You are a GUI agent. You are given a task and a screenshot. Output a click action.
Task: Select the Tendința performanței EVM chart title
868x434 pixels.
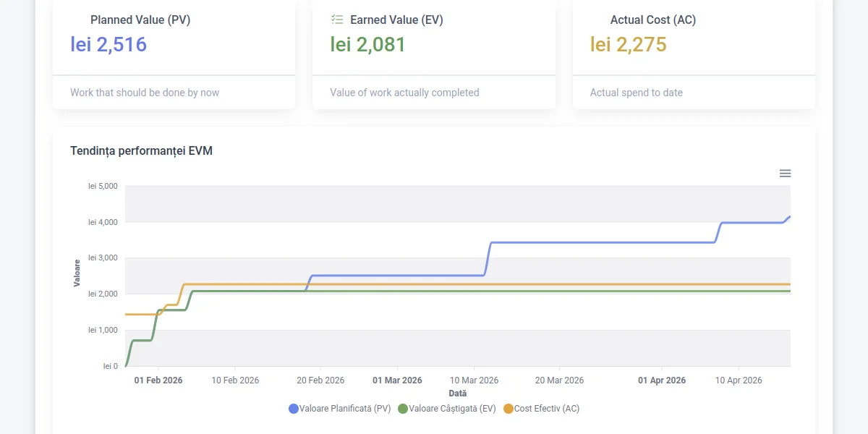(140, 151)
